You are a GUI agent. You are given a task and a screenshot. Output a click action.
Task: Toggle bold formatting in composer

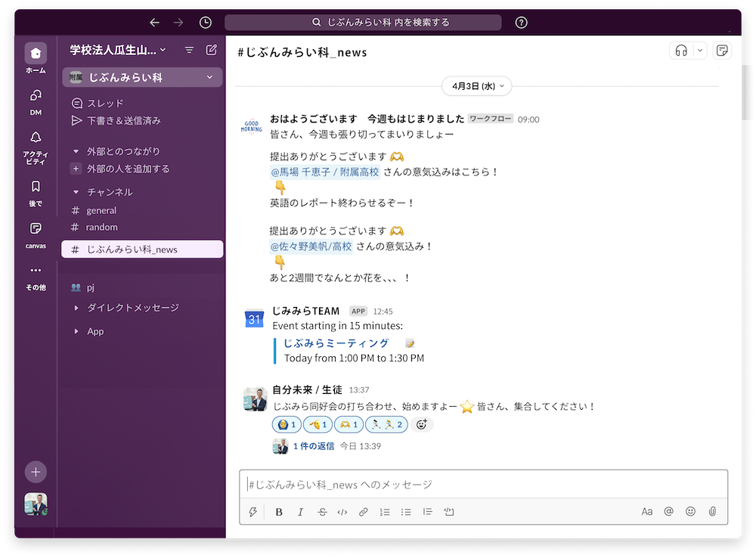[279, 512]
